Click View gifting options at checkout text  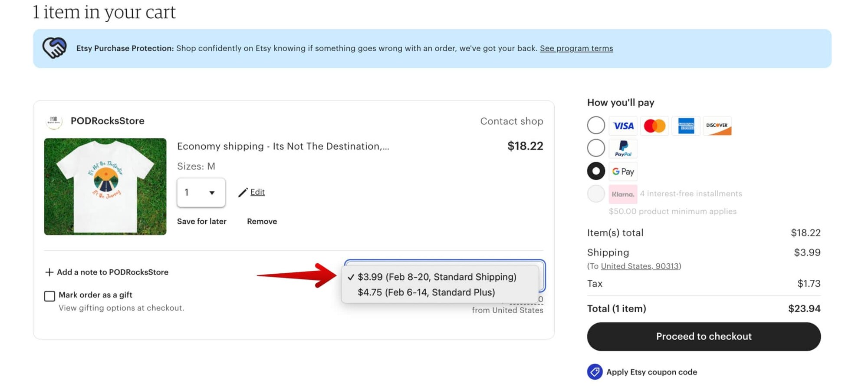(122, 308)
